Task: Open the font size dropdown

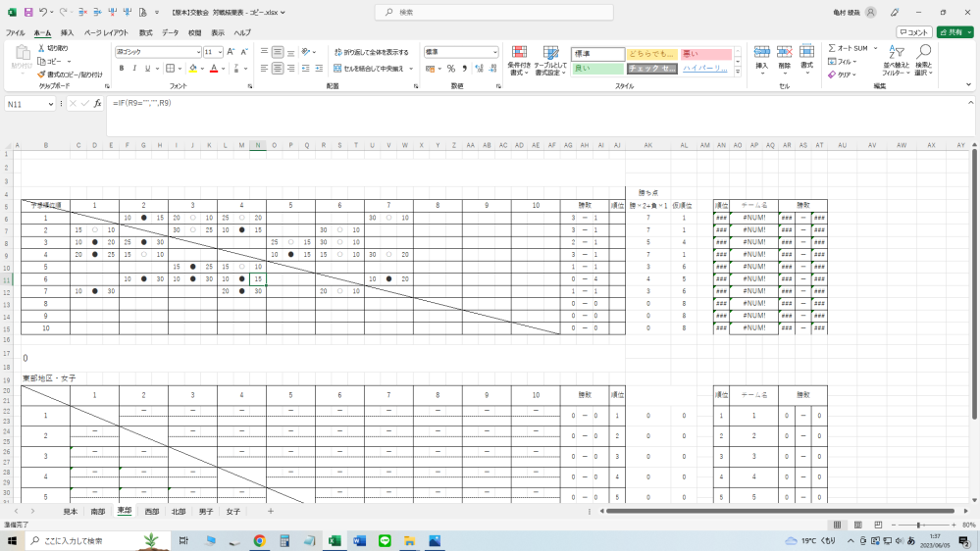Action: (x=220, y=52)
